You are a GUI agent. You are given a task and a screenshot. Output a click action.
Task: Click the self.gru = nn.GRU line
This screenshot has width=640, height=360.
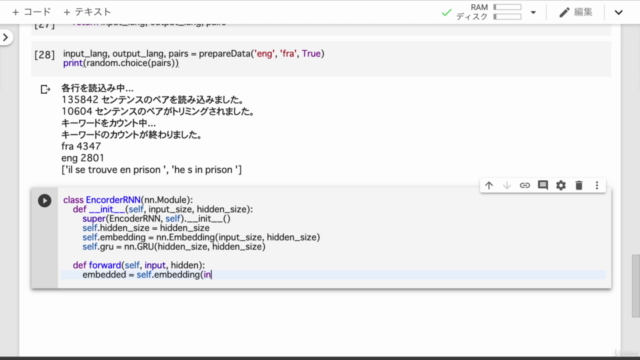pos(174,247)
